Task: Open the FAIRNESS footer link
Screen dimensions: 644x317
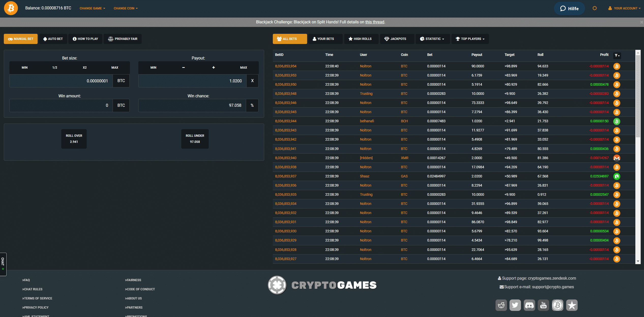Action: pyautogui.click(x=133, y=280)
